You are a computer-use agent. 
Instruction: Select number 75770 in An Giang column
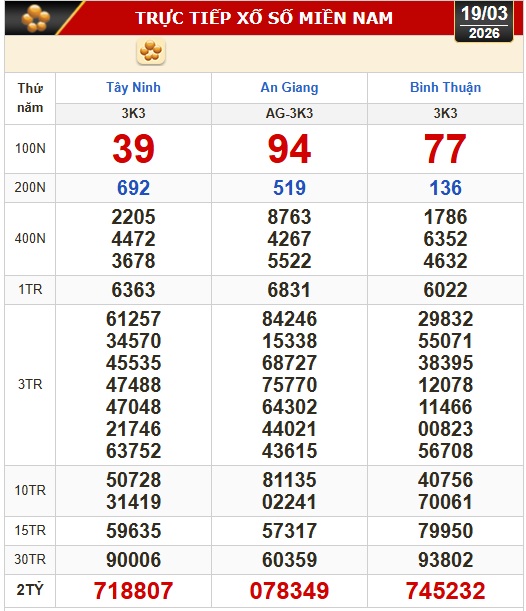point(289,385)
